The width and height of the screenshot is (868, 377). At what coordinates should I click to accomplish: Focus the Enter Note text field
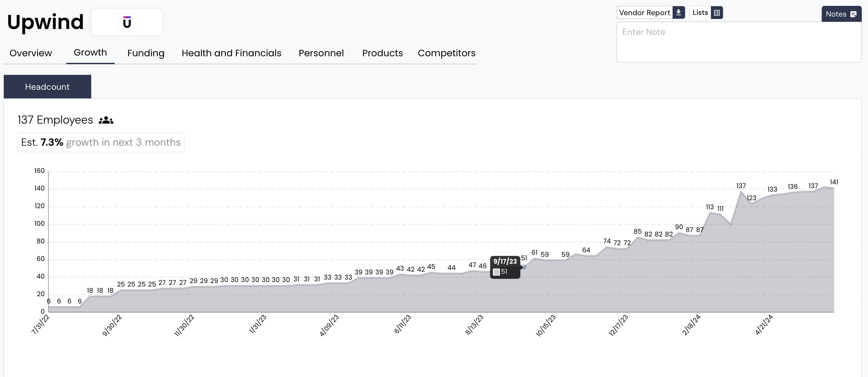(739, 42)
